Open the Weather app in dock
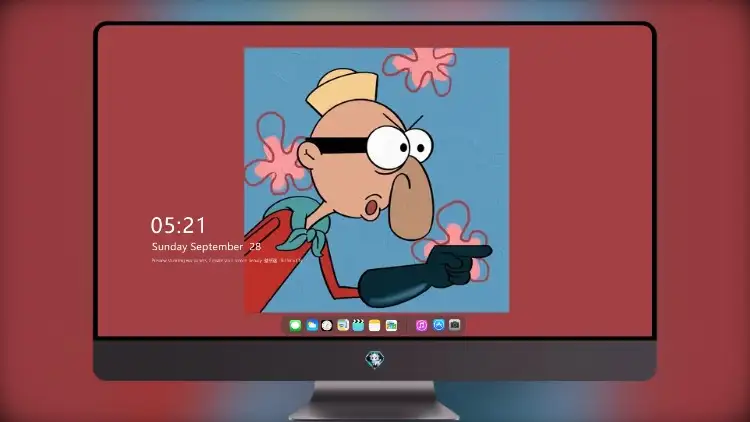750x422 pixels. point(311,325)
